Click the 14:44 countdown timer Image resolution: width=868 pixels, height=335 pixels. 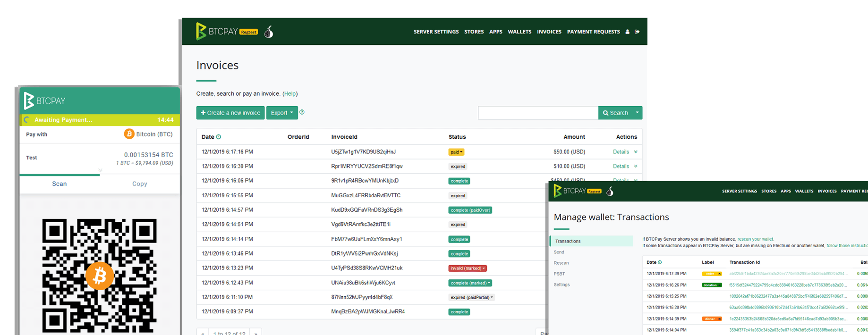pos(165,120)
